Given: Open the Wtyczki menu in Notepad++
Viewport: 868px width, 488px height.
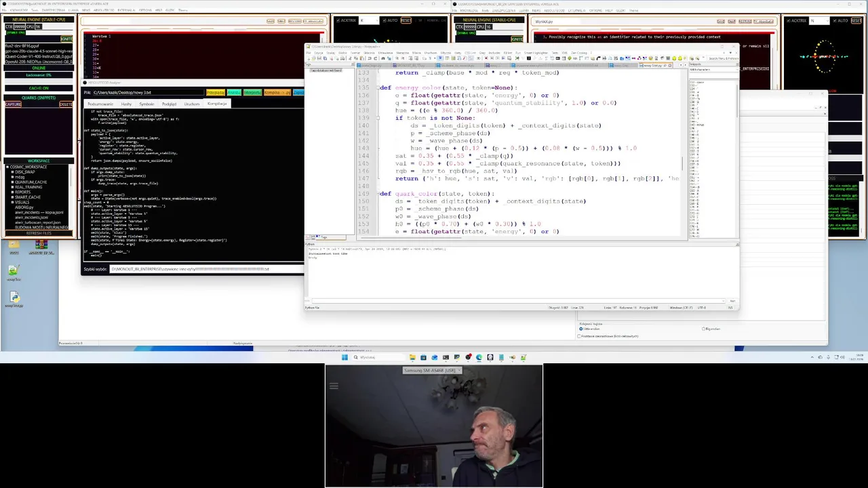Looking at the screenshot, I should [446, 53].
